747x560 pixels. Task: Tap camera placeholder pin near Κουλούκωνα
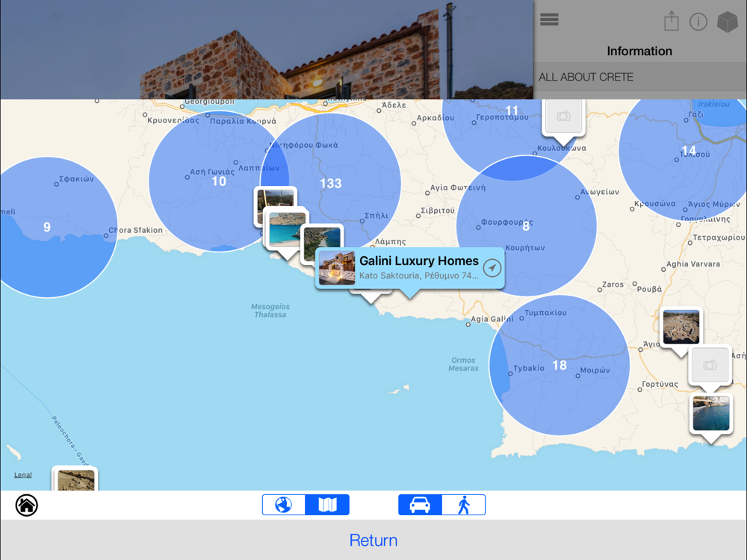563,116
